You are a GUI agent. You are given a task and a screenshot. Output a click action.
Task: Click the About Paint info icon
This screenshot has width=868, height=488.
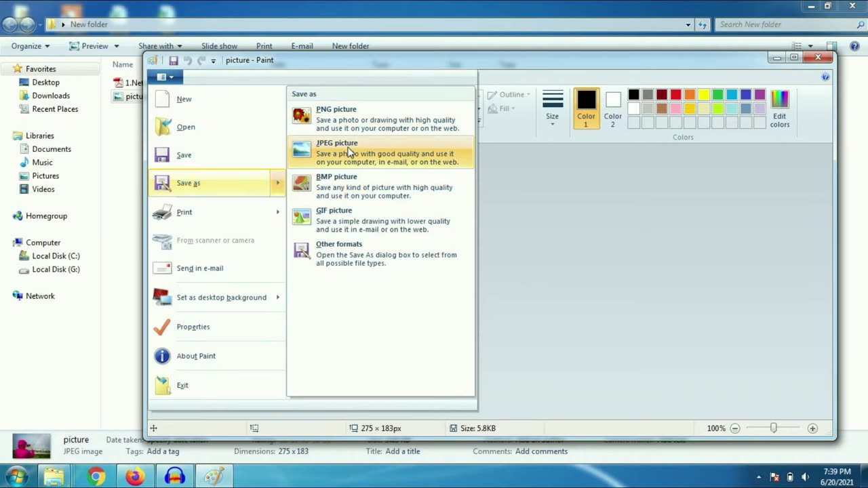tap(162, 356)
